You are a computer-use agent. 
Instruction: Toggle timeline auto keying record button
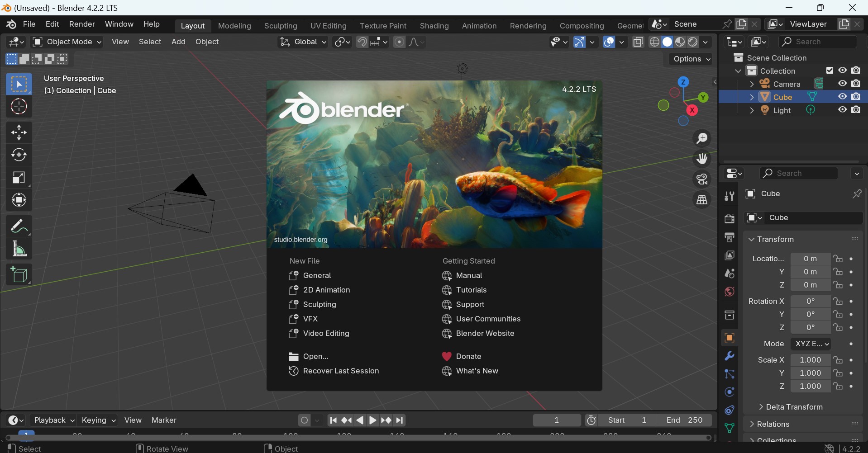click(305, 421)
